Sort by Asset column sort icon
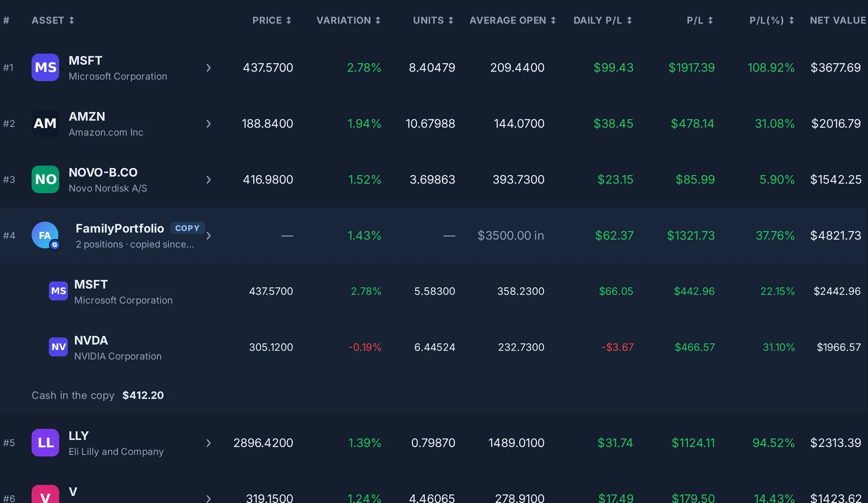Image resolution: width=868 pixels, height=503 pixels. (72, 20)
